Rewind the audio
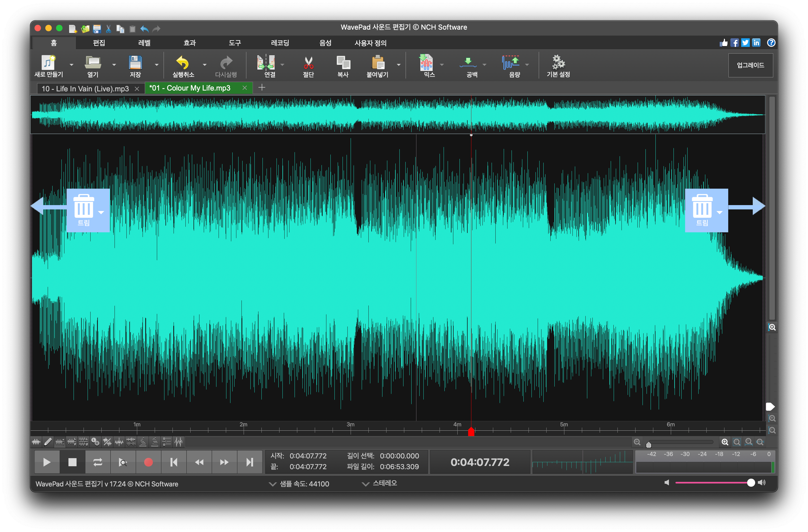 point(199,462)
